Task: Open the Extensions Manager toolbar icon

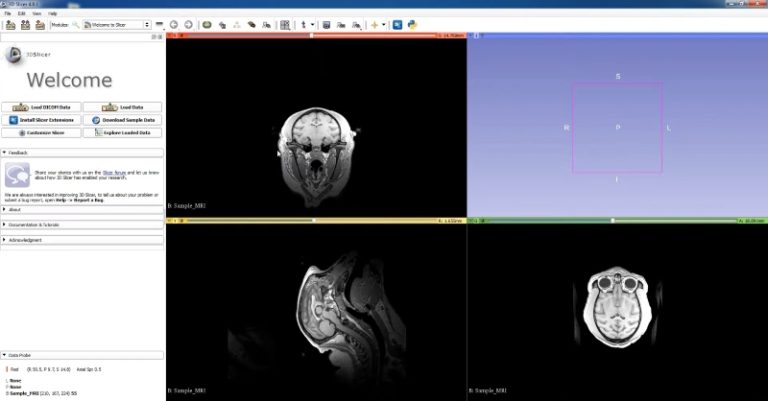Action: (x=397, y=24)
